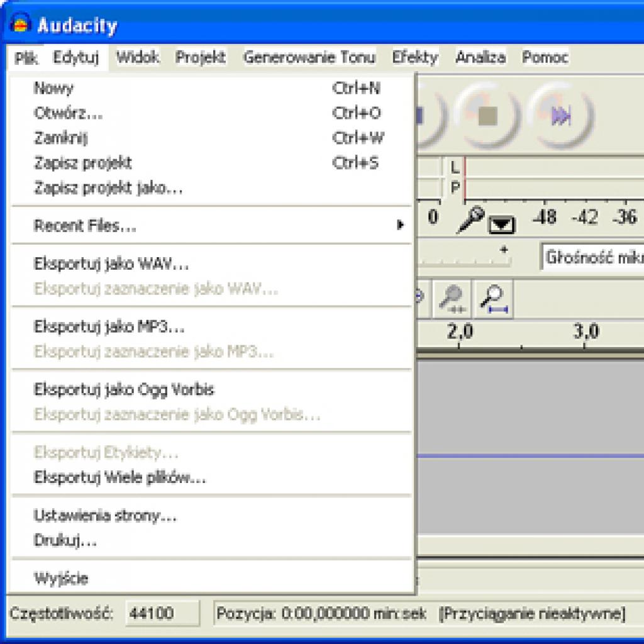Image resolution: width=644 pixels, height=644 pixels.
Task: Click the audio track waveform area
Action: (x=531, y=448)
